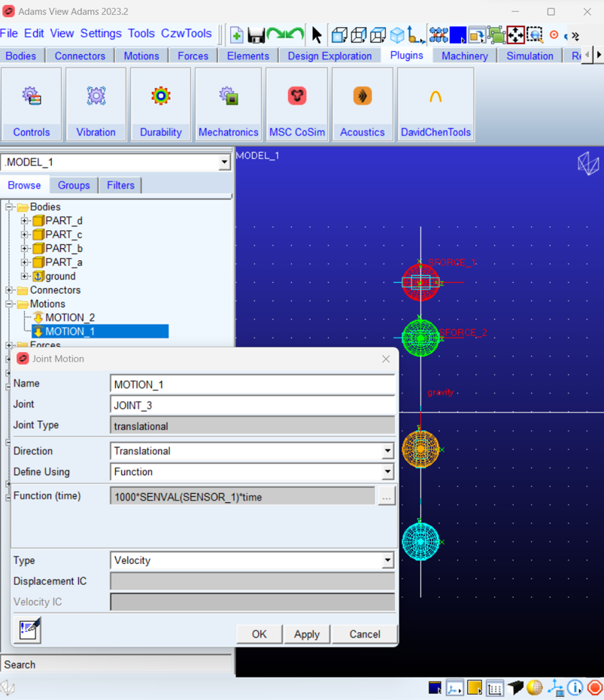Show more toolbar icons chevron
Screen dimensions: 604x700
point(575,36)
